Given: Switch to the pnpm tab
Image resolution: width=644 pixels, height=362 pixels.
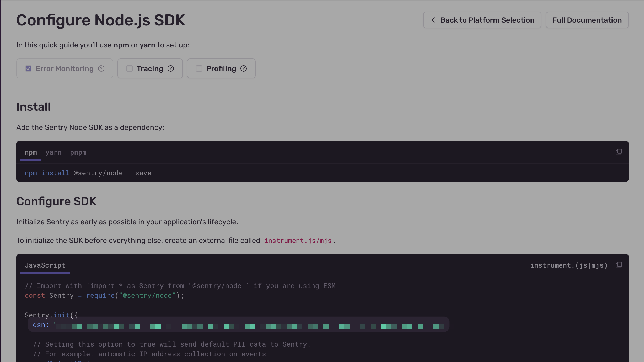Looking at the screenshot, I should click(x=78, y=152).
